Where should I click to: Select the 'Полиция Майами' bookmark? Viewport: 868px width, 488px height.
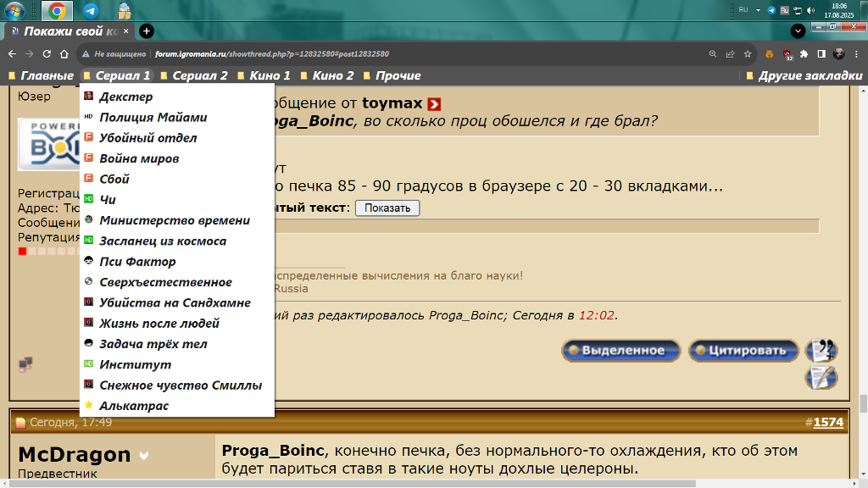[177, 117]
